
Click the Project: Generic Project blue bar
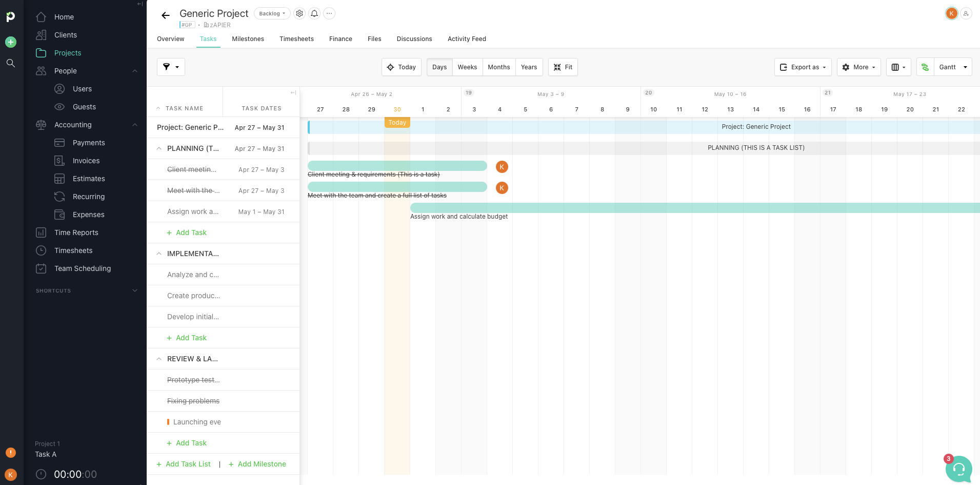644,127
